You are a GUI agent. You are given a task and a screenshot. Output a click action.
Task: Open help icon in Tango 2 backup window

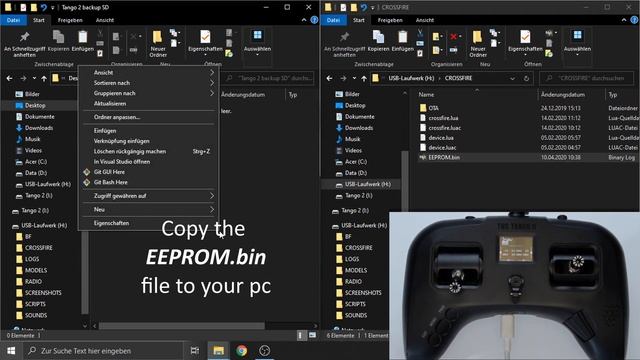coord(314,20)
